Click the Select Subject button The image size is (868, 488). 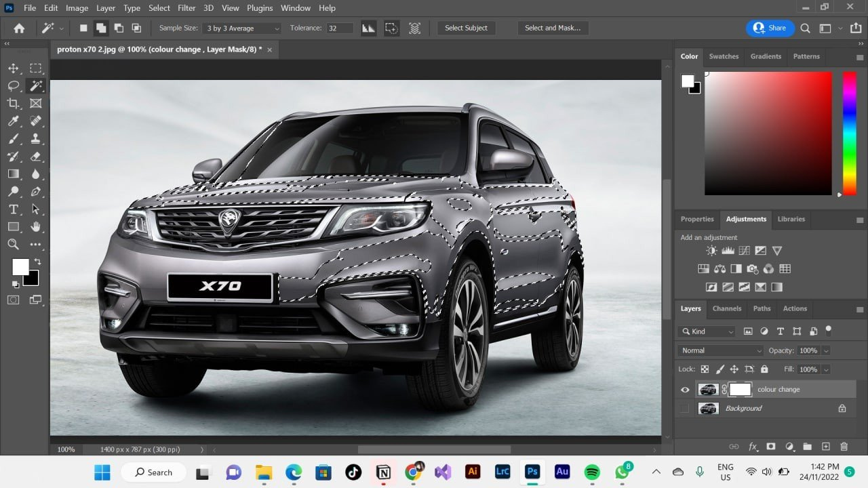click(466, 28)
